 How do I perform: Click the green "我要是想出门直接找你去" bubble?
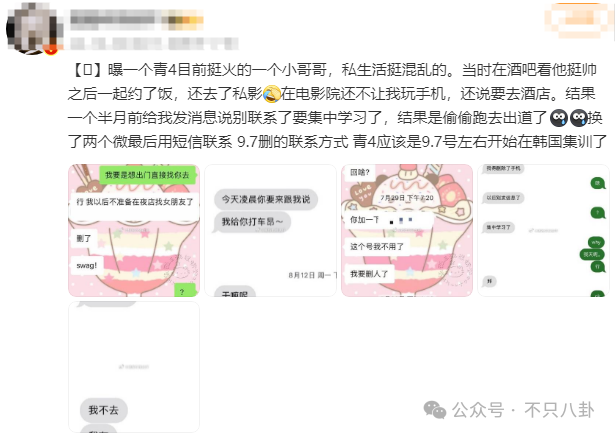click(147, 175)
